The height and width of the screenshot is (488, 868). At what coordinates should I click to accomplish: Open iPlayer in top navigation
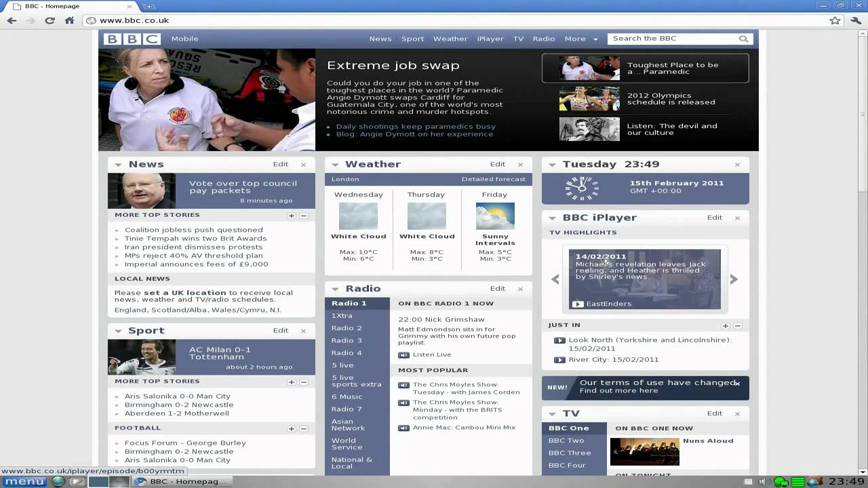(x=490, y=39)
